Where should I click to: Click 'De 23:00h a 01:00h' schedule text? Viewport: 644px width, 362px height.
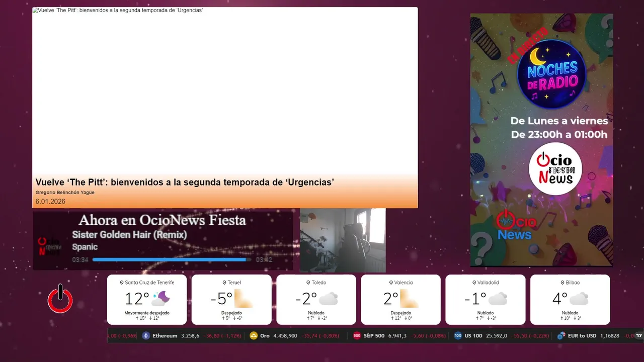(x=559, y=135)
